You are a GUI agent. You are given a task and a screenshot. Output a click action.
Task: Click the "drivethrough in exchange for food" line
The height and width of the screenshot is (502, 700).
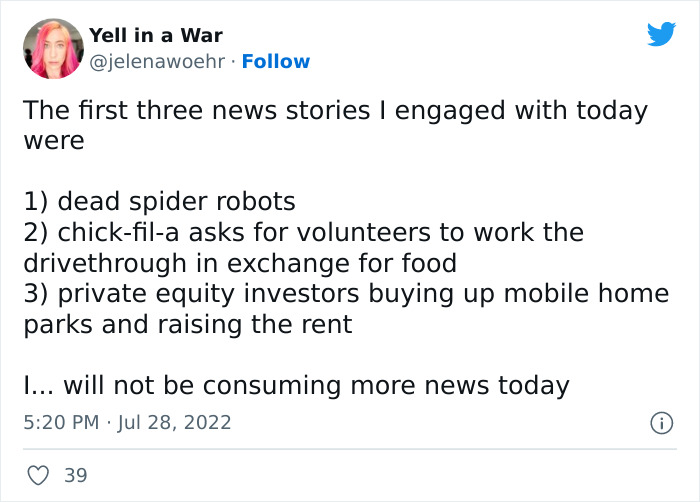pyautogui.click(x=239, y=263)
